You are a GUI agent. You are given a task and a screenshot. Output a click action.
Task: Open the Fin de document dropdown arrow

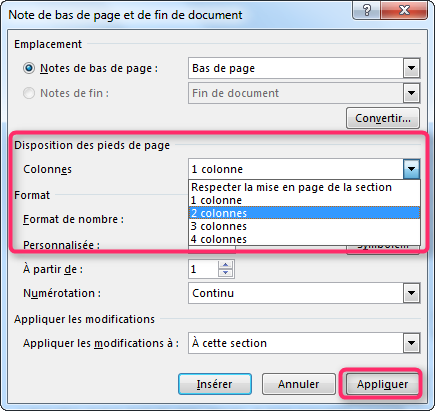411,93
